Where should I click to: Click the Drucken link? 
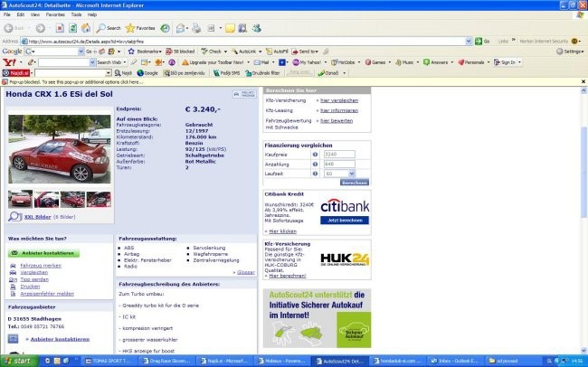[30, 287]
